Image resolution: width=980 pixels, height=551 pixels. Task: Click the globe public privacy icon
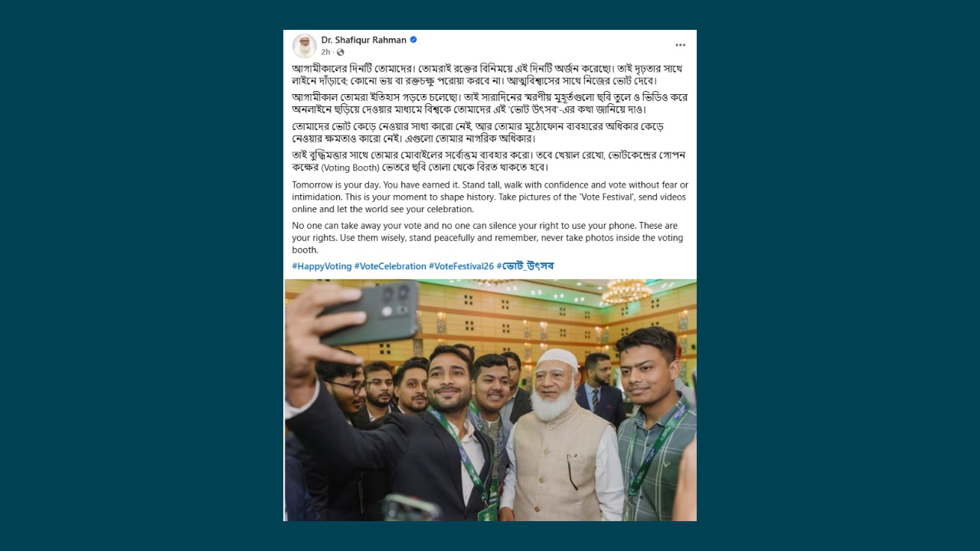(341, 52)
